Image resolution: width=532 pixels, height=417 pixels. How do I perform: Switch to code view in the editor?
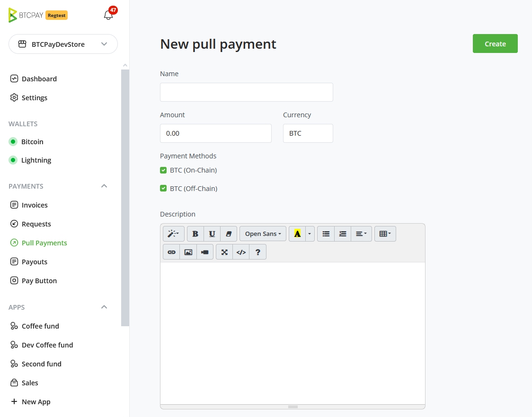[x=241, y=252]
